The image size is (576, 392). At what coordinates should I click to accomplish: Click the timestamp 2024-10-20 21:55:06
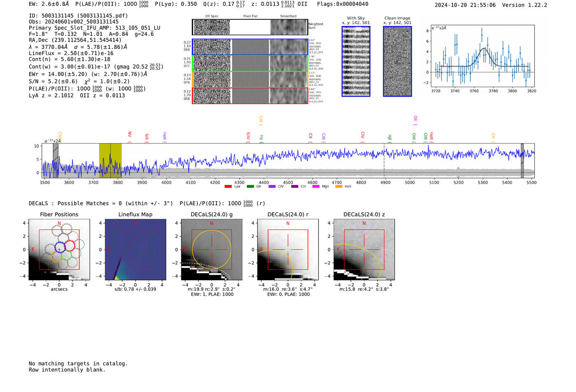(465, 5)
